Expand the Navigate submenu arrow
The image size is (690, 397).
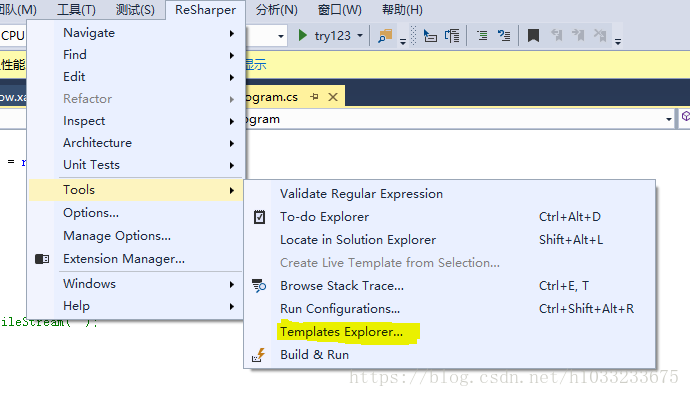[231, 33]
